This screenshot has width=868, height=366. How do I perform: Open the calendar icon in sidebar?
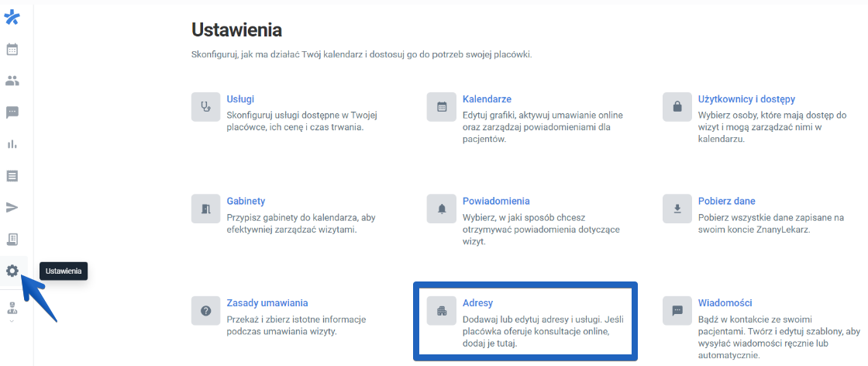(12, 49)
